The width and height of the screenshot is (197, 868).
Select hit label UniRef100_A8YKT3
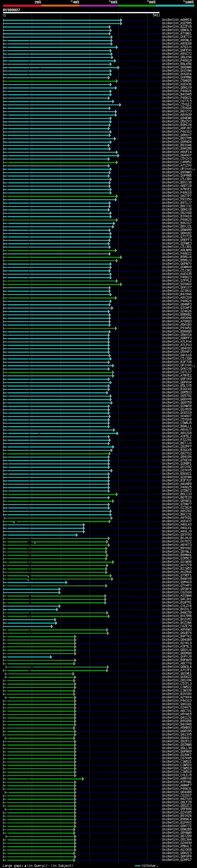point(177,545)
